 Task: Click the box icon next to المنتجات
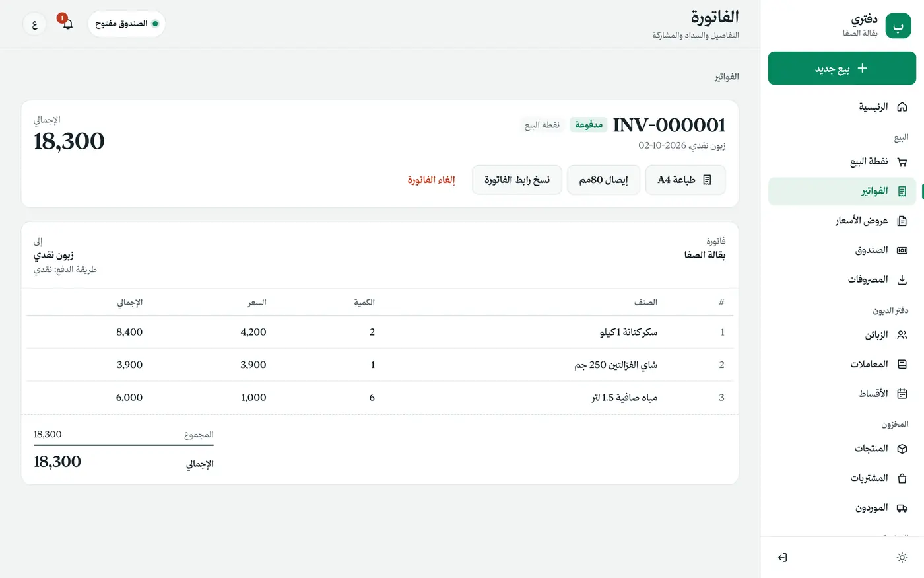tap(902, 449)
